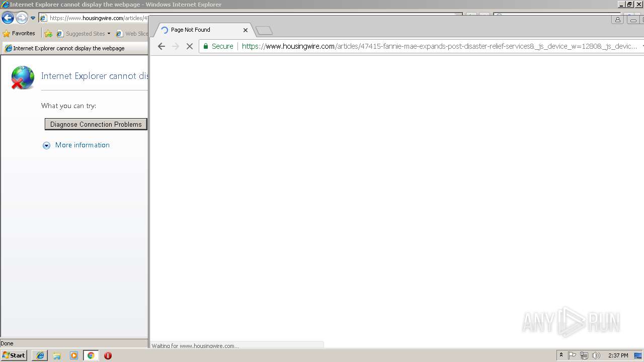This screenshot has width=644, height=362.
Task: Click the Secure padlock site info
Action: pyautogui.click(x=218, y=46)
